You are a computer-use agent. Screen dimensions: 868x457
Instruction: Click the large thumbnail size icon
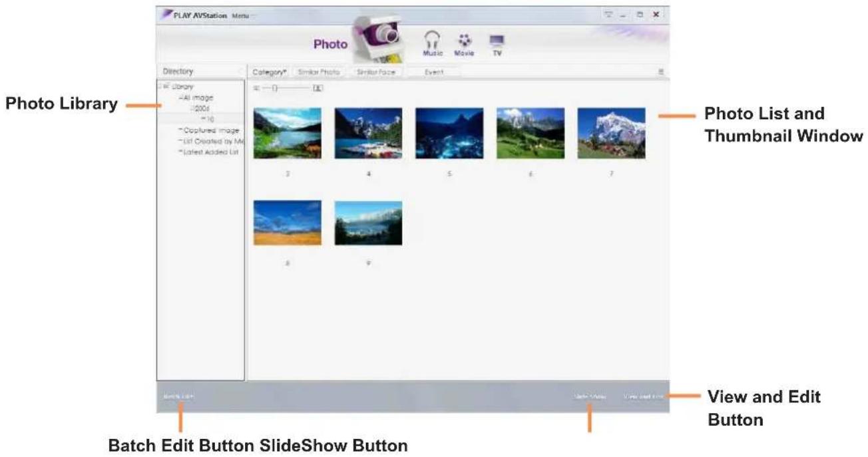(318, 87)
